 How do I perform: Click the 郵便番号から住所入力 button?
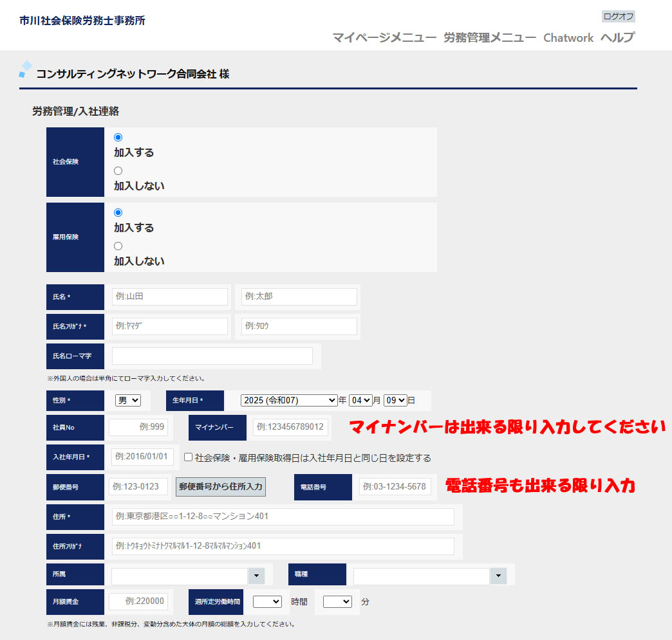(x=221, y=487)
